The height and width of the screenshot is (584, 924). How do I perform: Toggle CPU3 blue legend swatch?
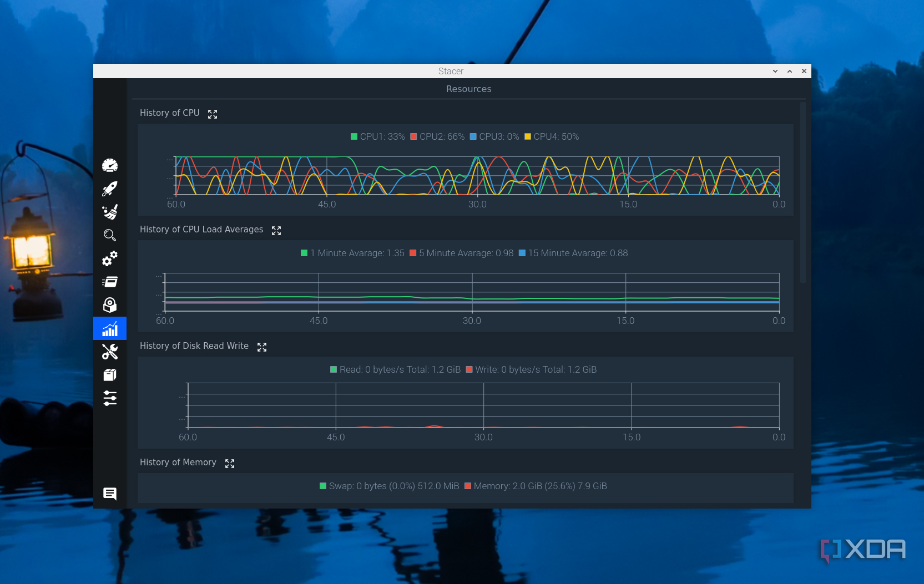pos(473,136)
